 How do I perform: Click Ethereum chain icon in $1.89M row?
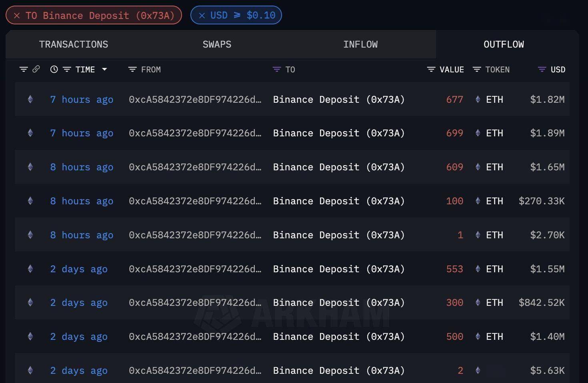30,133
